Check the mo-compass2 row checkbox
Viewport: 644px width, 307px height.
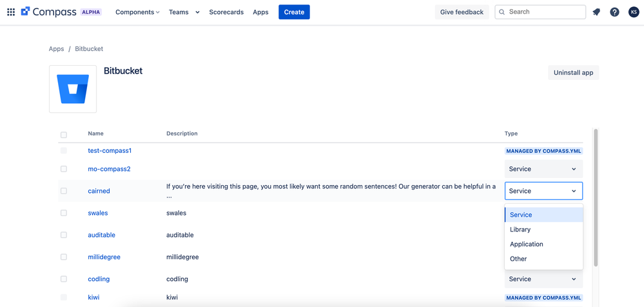click(64, 169)
